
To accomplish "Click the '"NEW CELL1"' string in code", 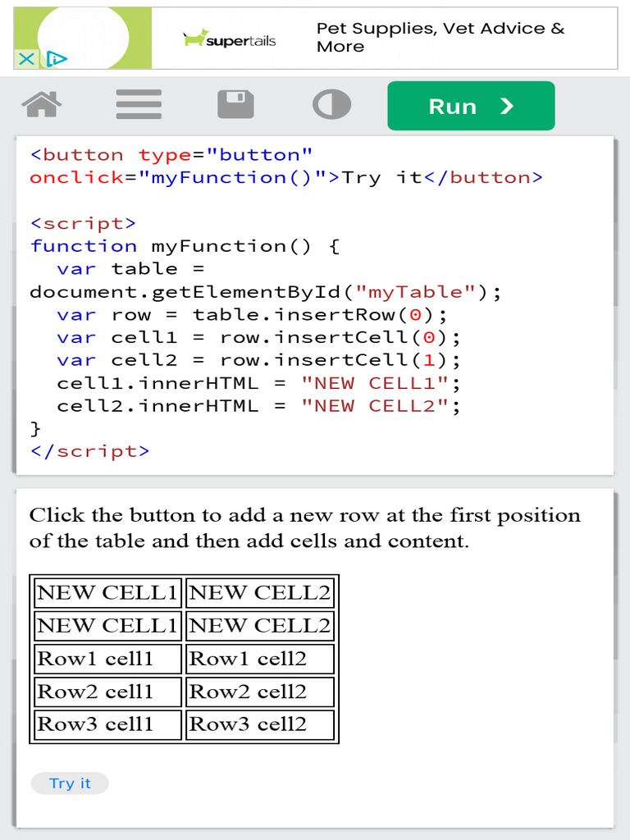I will (374, 383).
